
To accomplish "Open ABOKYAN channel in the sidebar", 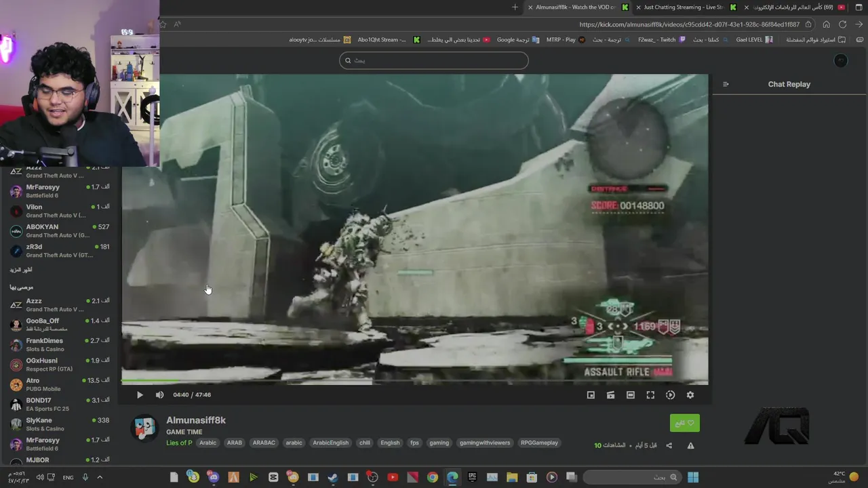I will coord(60,231).
